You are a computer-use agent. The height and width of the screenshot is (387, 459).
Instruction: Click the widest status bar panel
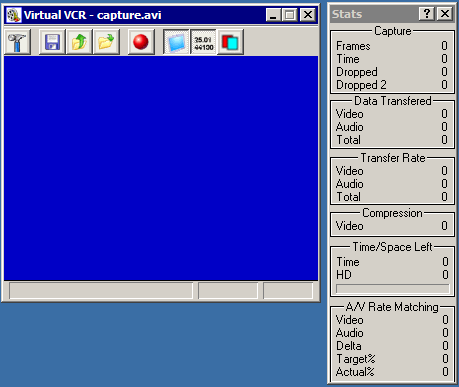(x=101, y=291)
